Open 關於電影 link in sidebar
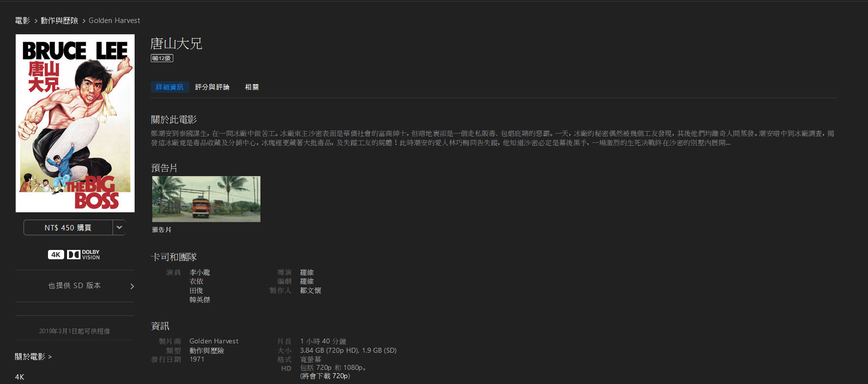Screen dimensions: 868x384 pyautogui.click(x=33, y=357)
